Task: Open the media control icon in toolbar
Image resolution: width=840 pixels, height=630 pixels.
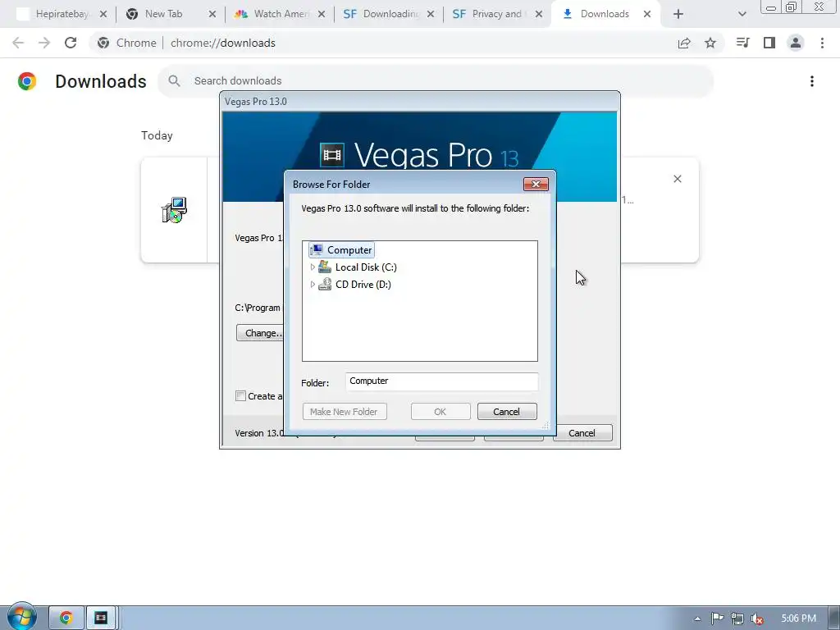Action: (742, 43)
